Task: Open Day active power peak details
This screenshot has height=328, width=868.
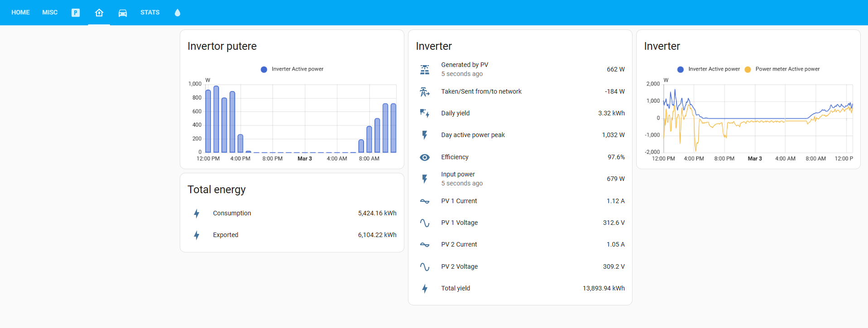Action: pyautogui.click(x=520, y=135)
